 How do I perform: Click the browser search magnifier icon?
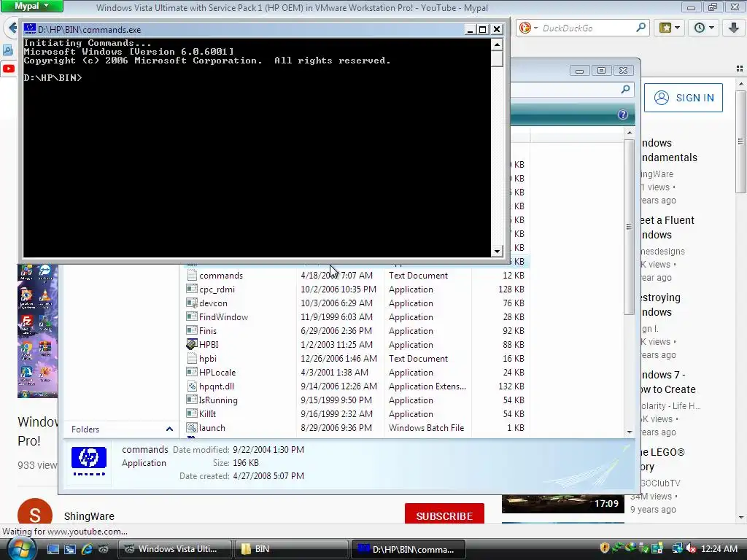(640, 28)
